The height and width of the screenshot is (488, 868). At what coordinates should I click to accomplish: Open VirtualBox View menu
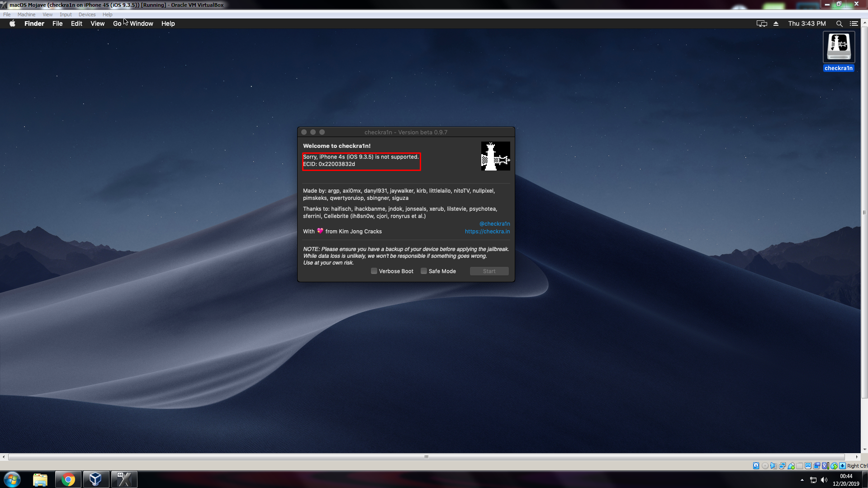tap(47, 14)
